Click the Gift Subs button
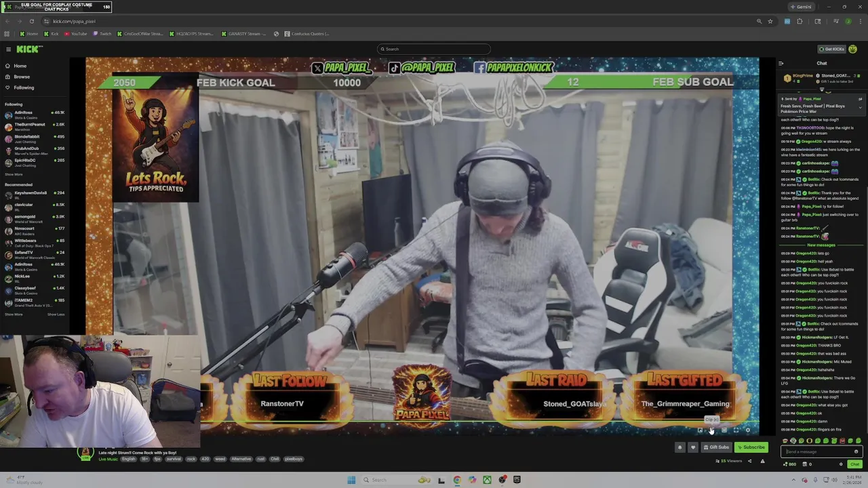The height and width of the screenshot is (488, 868). [x=716, y=447]
